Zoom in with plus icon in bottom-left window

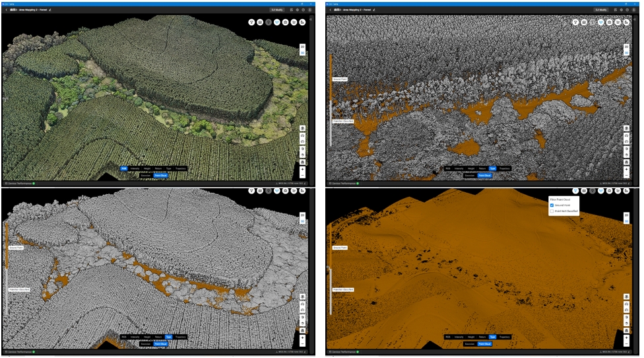point(302,337)
